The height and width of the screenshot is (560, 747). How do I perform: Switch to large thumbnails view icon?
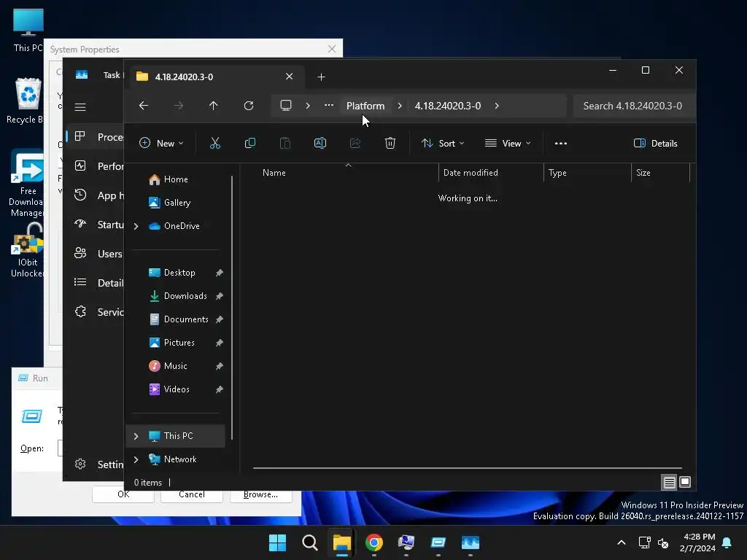tap(685, 483)
